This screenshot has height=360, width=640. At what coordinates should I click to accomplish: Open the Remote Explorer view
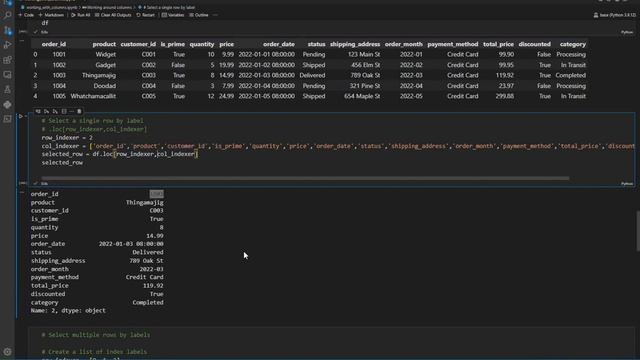point(7,75)
